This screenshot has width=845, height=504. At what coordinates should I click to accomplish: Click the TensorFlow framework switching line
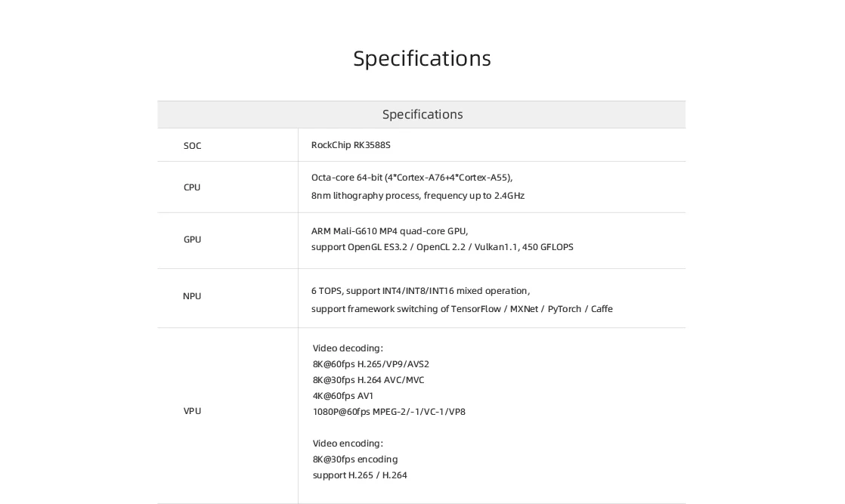click(x=462, y=309)
